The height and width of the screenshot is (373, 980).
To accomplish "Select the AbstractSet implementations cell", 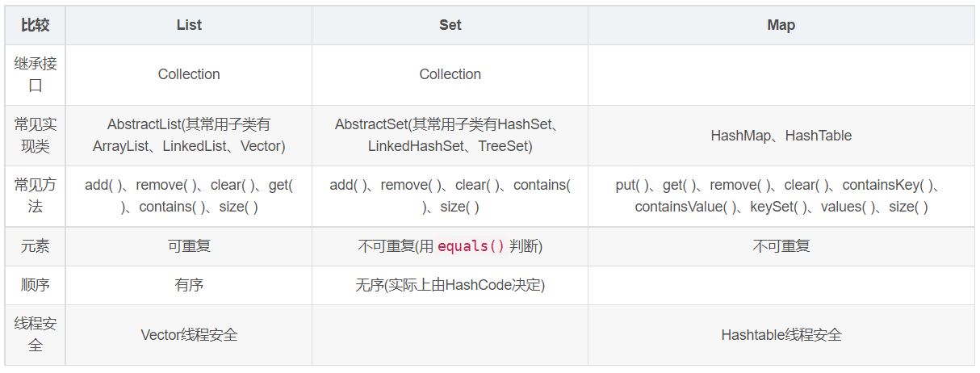I will click(x=450, y=136).
